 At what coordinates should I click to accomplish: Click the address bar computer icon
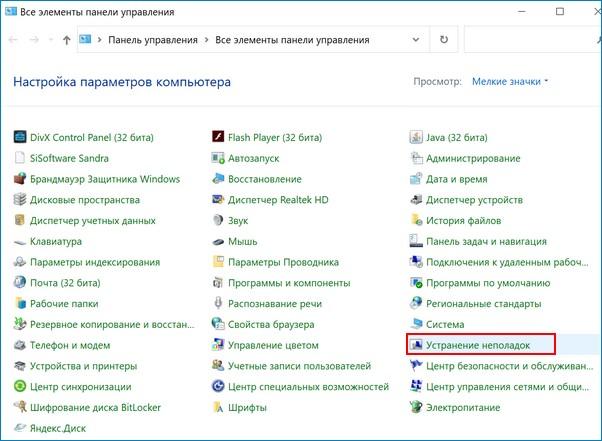coord(85,39)
